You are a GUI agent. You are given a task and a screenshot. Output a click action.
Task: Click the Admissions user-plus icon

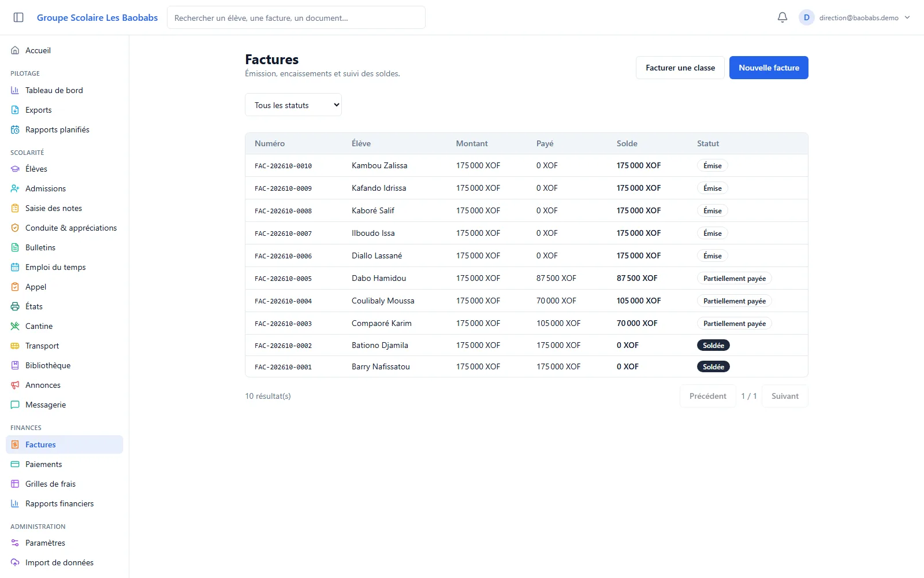tap(15, 188)
